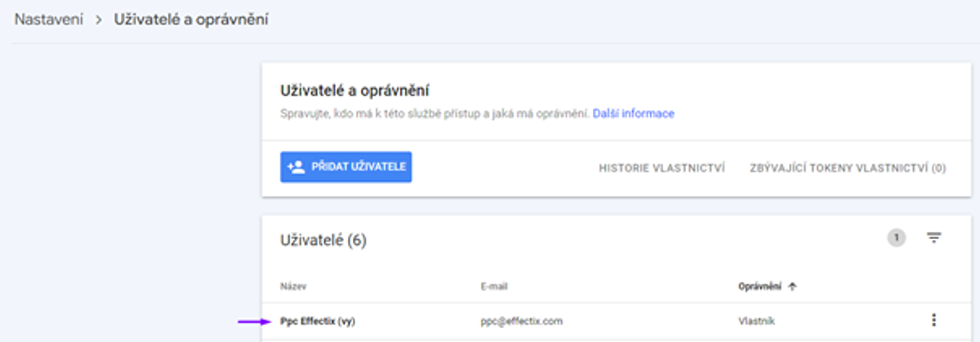
Task: Click the E-mail column header
Action: (x=495, y=286)
